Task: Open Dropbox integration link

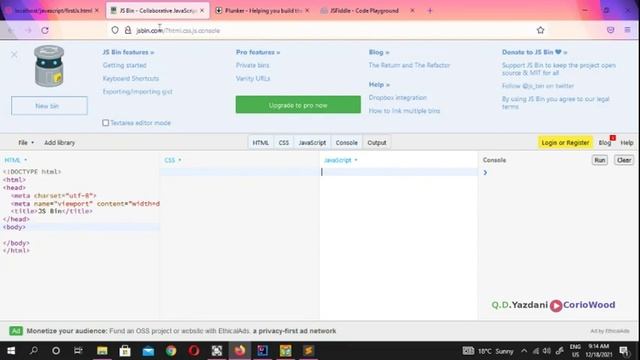Action: [398, 98]
